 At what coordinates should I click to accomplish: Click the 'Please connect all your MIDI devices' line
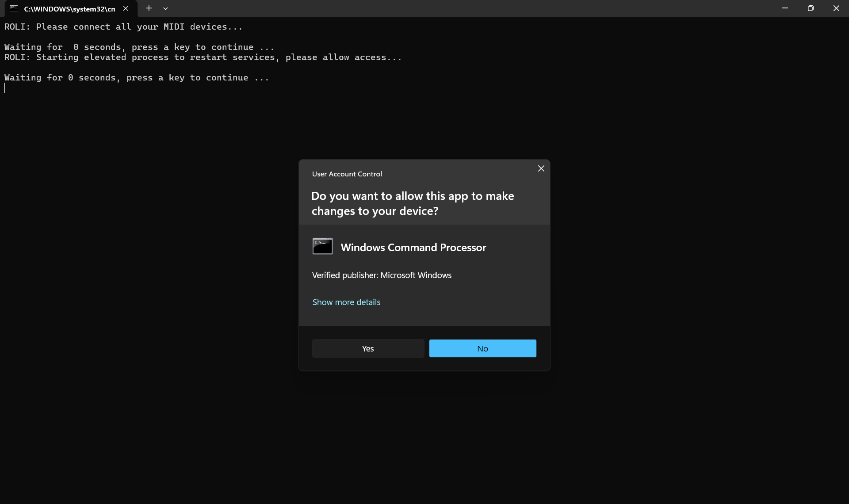[123, 27]
